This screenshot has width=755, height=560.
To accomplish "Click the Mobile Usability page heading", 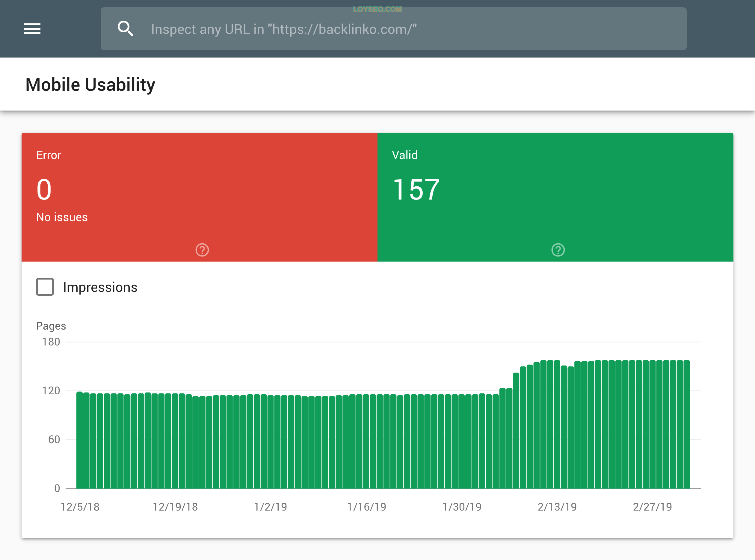I will [x=90, y=85].
